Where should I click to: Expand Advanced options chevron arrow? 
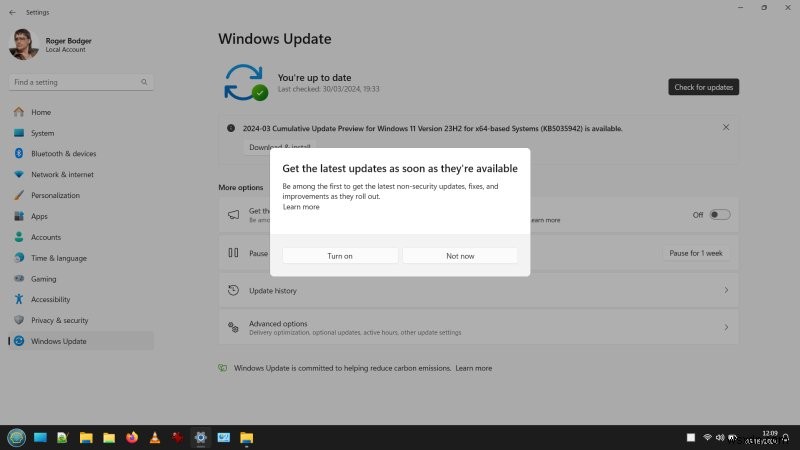[x=726, y=328]
